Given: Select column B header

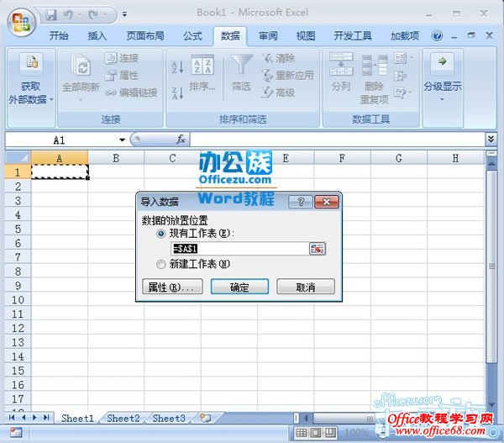Looking at the screenshot, I should coord(116,158).
